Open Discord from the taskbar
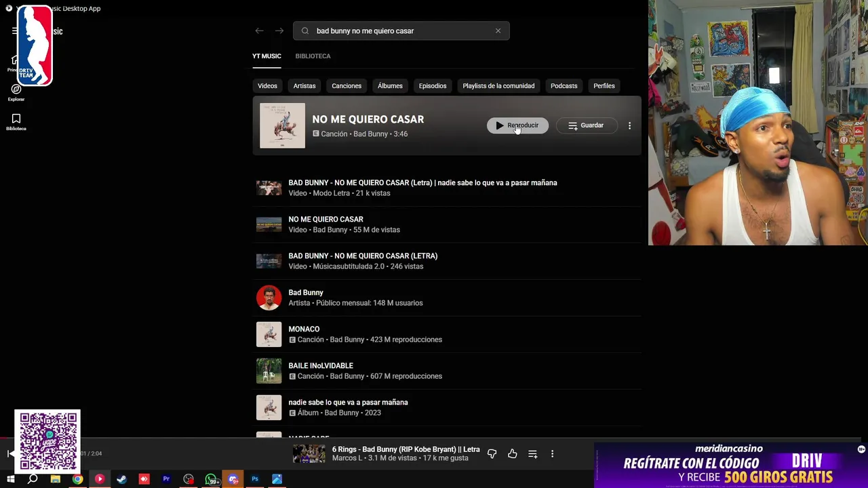 pos(233,479)
